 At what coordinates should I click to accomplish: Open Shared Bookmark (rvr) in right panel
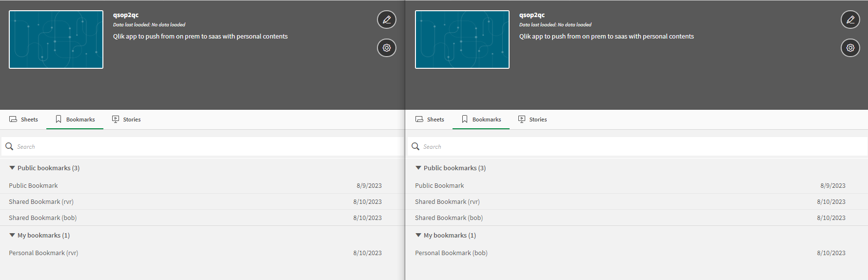pyautogui.click(x=637, y=201)
